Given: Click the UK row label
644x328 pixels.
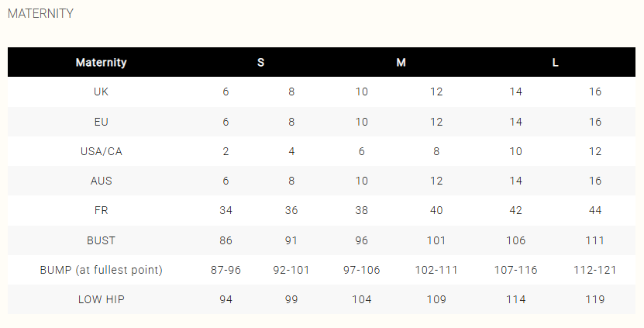Looking at the screenshot, I should [x=102, y=91].
